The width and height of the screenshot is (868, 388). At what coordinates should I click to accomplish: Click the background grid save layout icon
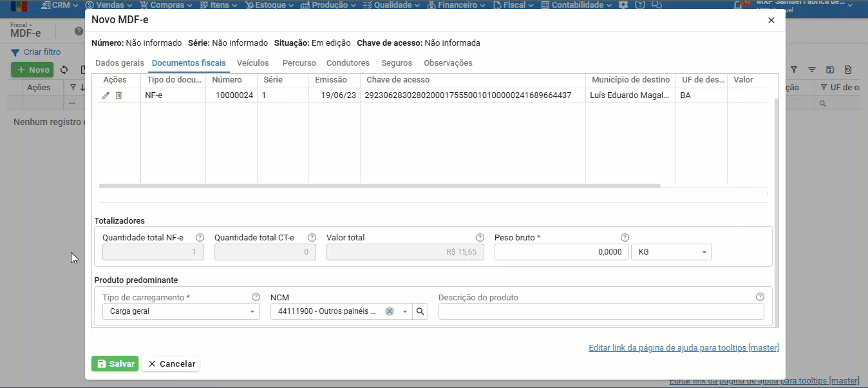(x=830, y=70)
